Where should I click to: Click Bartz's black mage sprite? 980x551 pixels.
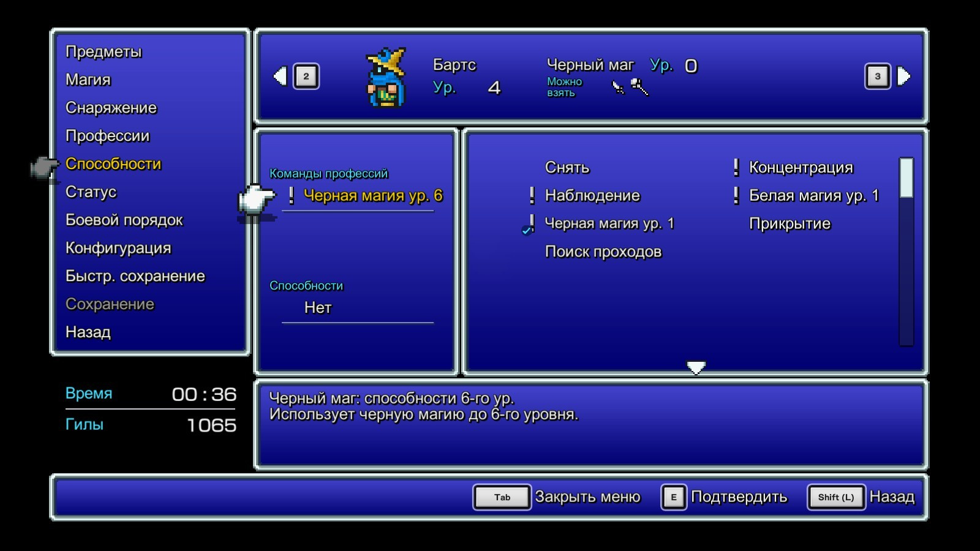point(386,78)
